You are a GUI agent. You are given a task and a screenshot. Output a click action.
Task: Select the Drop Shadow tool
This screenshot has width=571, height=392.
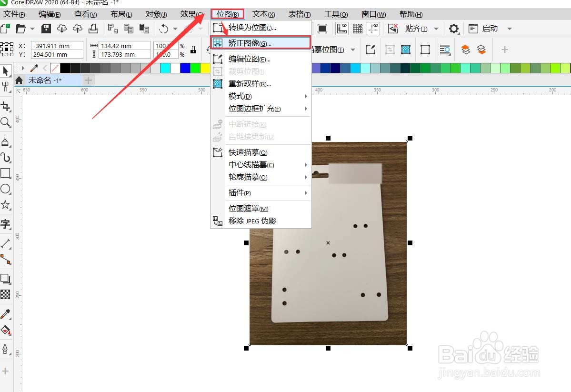tap(5, 279)
